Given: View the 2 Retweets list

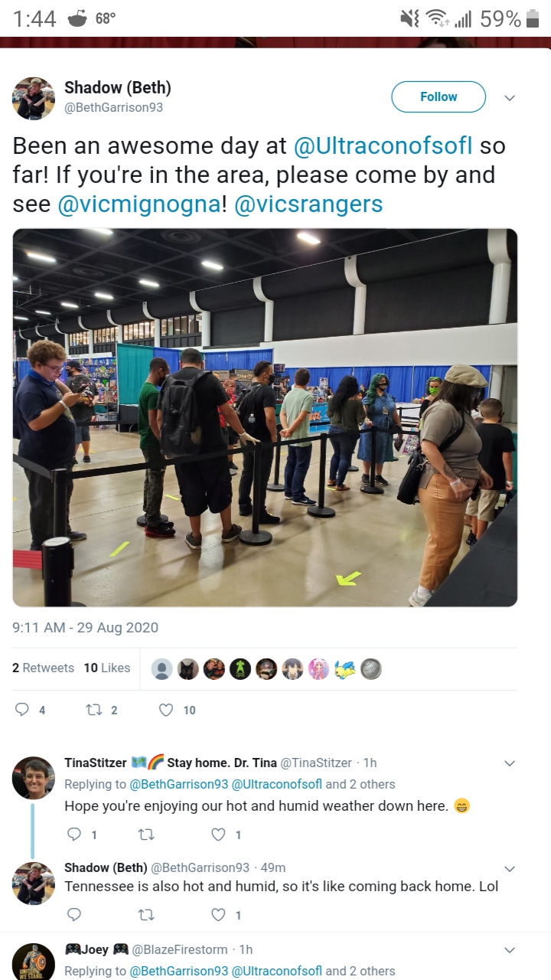Looking at the screenshot, I should tap(43, 668).
